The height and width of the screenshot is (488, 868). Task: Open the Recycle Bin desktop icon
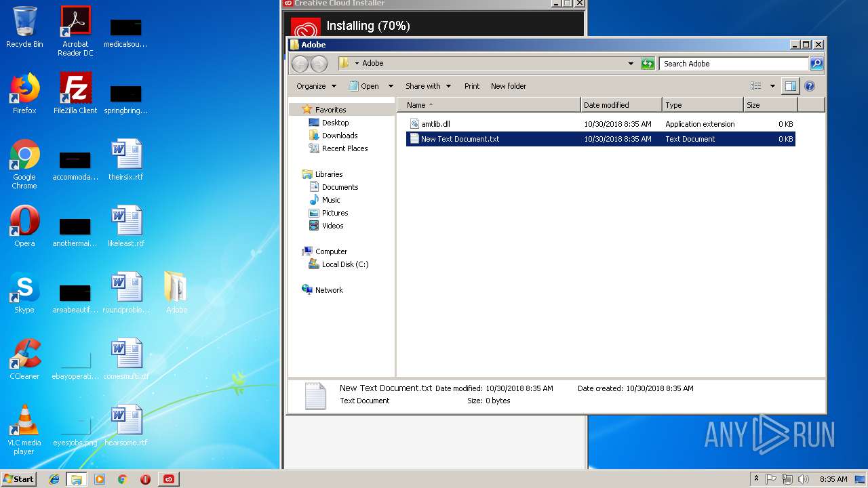tap(24, 27)
